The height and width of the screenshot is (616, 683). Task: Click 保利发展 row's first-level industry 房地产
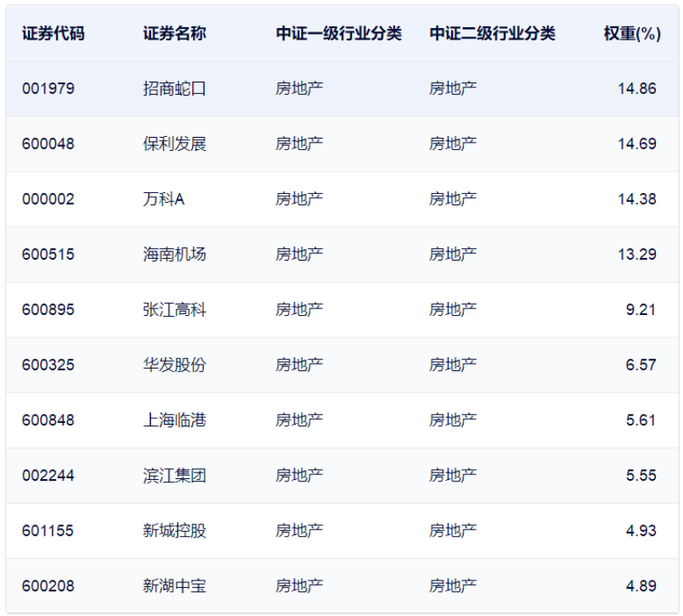299,144
